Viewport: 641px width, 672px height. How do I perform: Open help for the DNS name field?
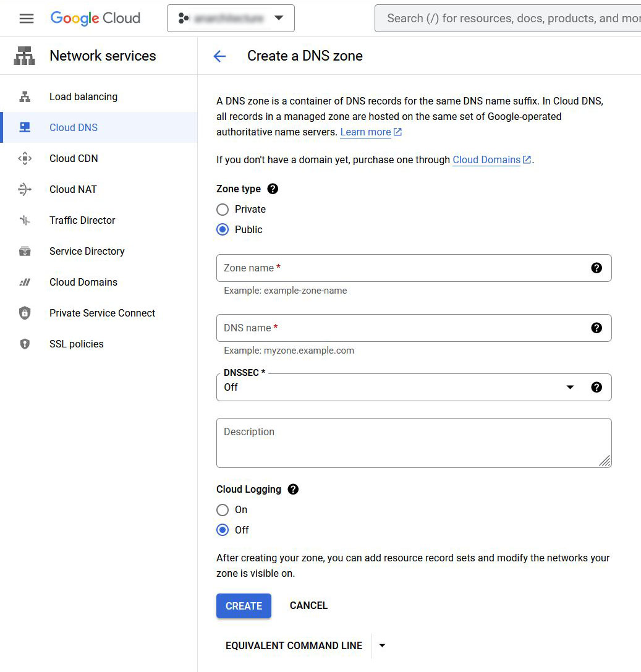click(596, 328)
